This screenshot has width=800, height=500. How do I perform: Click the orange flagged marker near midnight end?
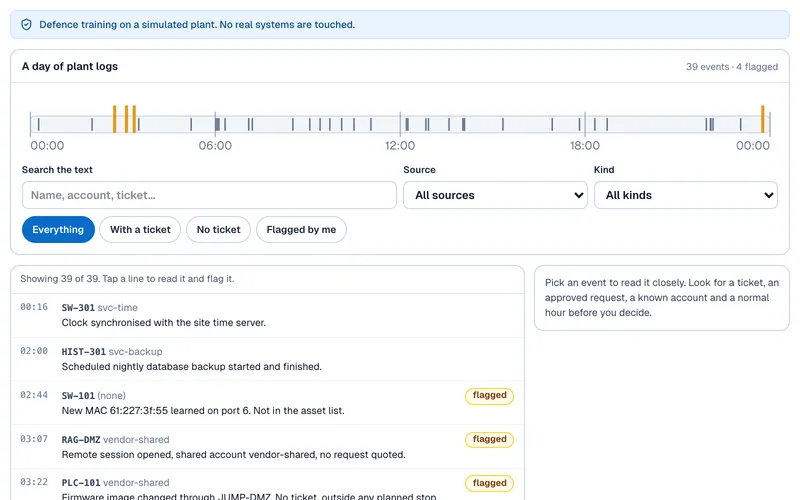click(x=763, y=119)
